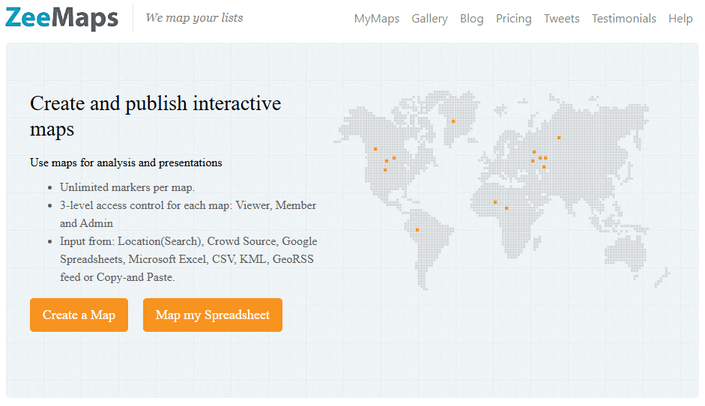Click the 'Input from: Location(Search)' bullet

188,259
